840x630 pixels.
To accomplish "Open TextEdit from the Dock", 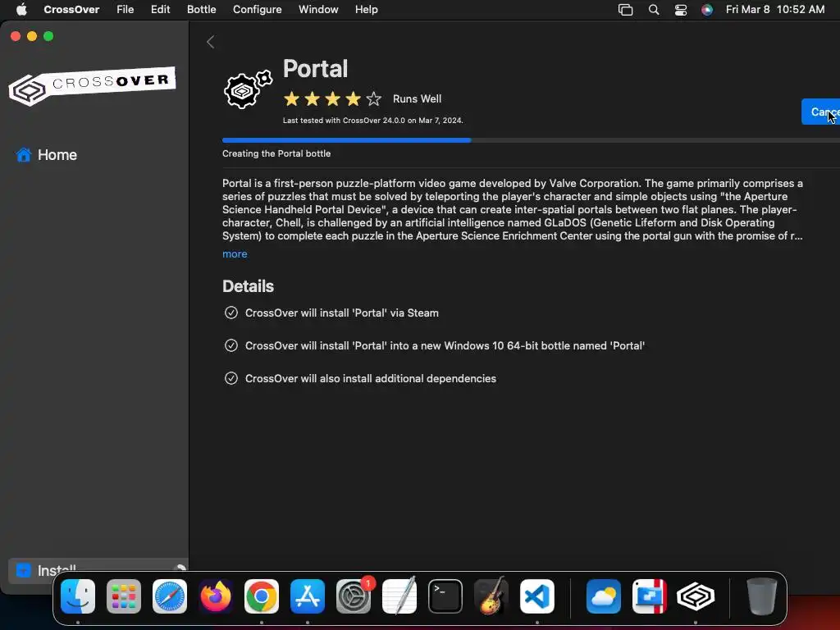I will click(x=399, y=596).
